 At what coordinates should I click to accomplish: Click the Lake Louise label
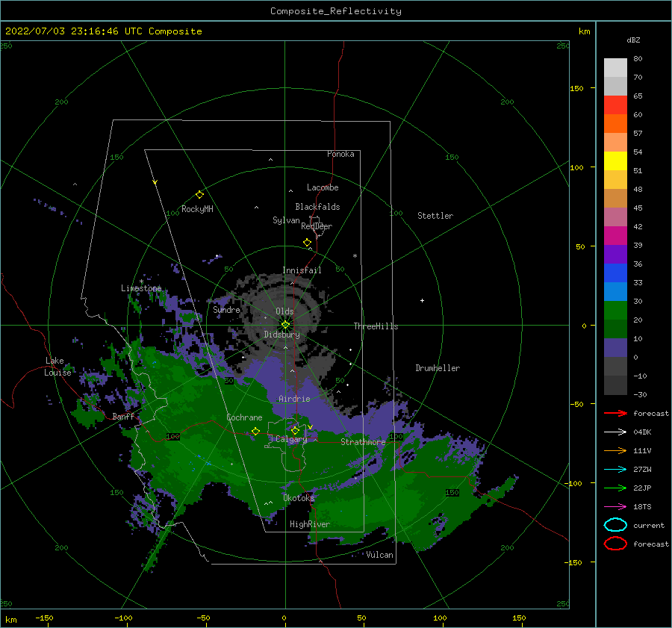(57, 367)
